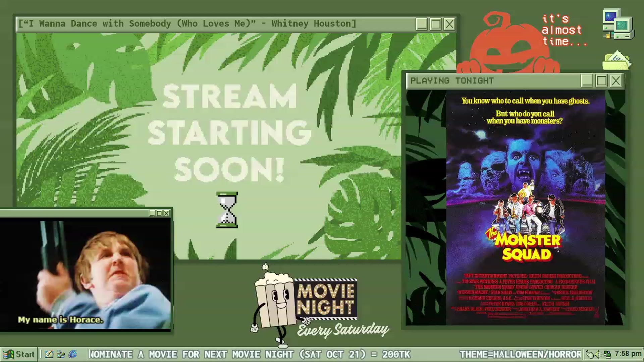Open the My Computer desktop icon
The image size is (644, 362).
tap(618, 24)
